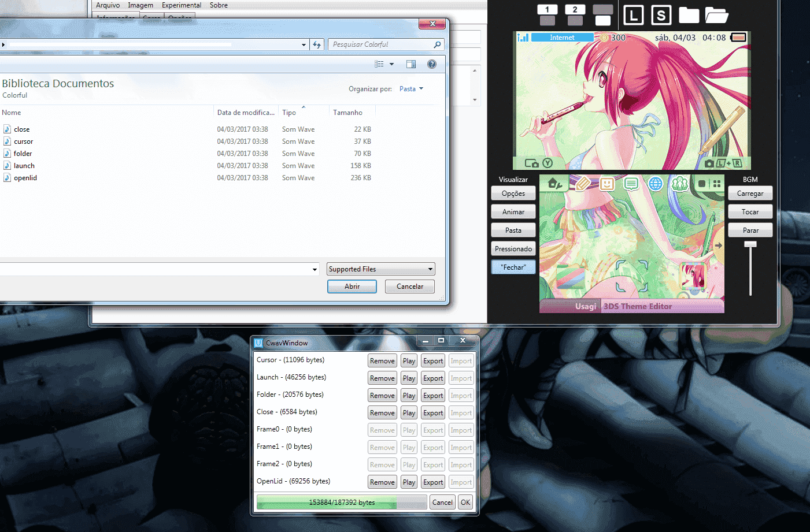This screenshot has width=810, height=532.
Task: Toggle the "Fechar" preview button
Action: coord(513,267)
